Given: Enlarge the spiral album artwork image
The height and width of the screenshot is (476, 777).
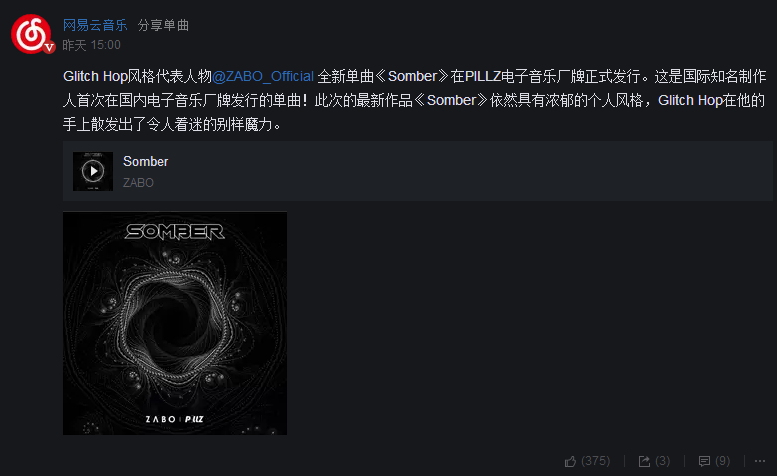Looking at the screenshot, I should click(x=175, y=323).
